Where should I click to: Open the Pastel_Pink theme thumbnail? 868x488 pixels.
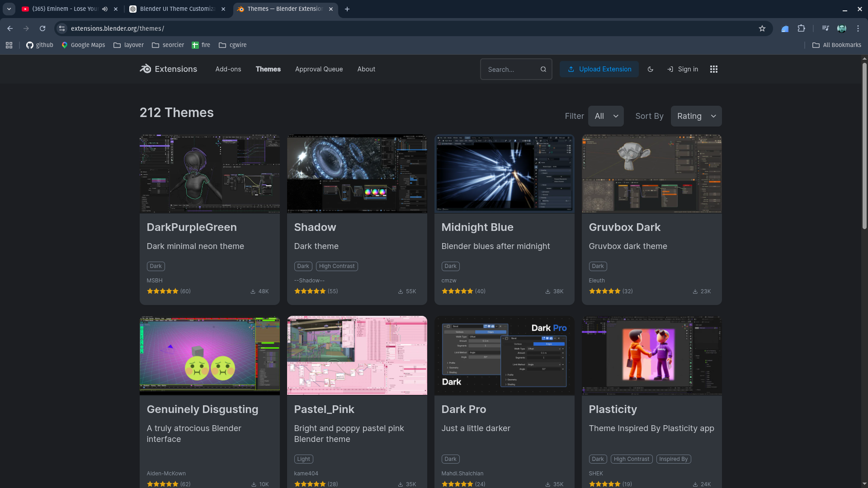pyautogui.click(x=357, y=356)
